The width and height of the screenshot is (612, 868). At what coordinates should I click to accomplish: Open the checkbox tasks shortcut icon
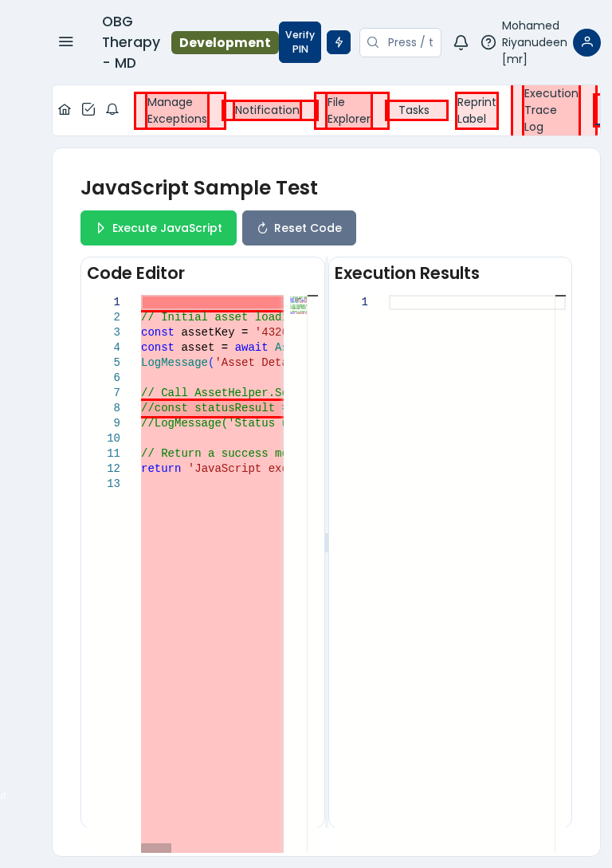[x=88, y=110]
